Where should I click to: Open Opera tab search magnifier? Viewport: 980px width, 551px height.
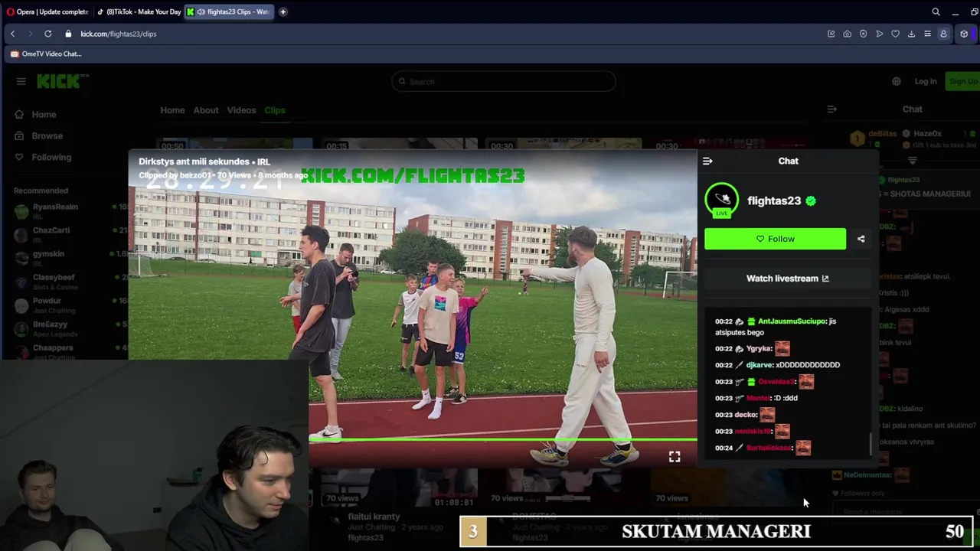(936, 11)
